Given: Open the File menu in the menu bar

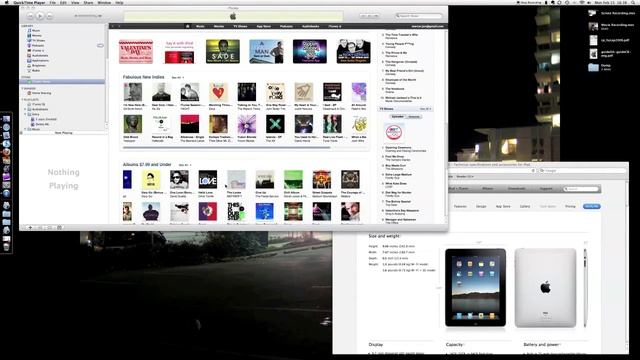Looking at the screenshot, I should (x=53, y=2).
